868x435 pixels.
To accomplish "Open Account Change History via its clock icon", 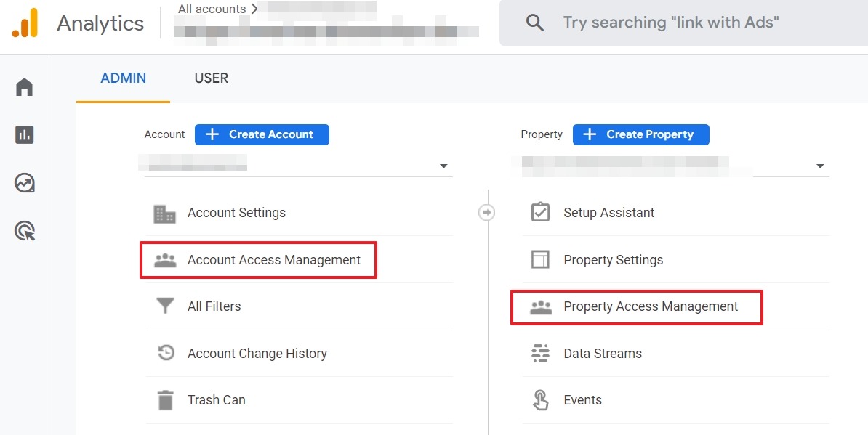I will tap(166, 353).
